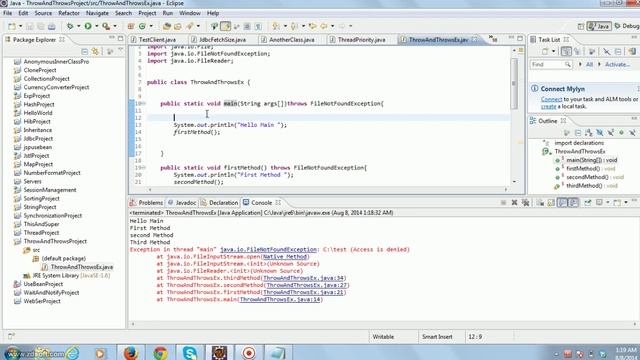Click the New Java Package icon
640x360 pixels.
[131, 26]
